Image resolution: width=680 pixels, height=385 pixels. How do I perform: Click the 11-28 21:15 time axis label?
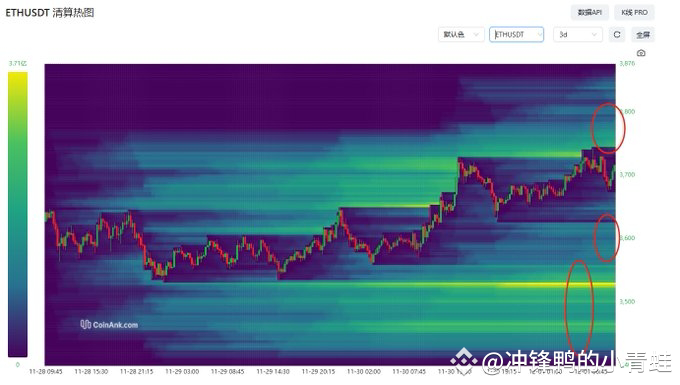click(136, 372)
